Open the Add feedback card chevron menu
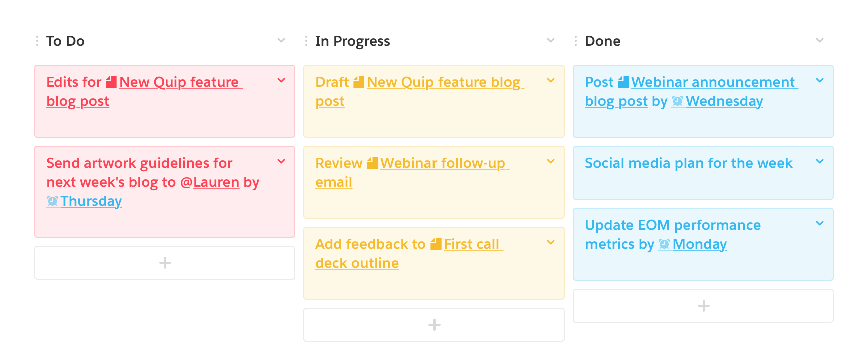Screen dimensions: 868x349 tap(551, 242)
